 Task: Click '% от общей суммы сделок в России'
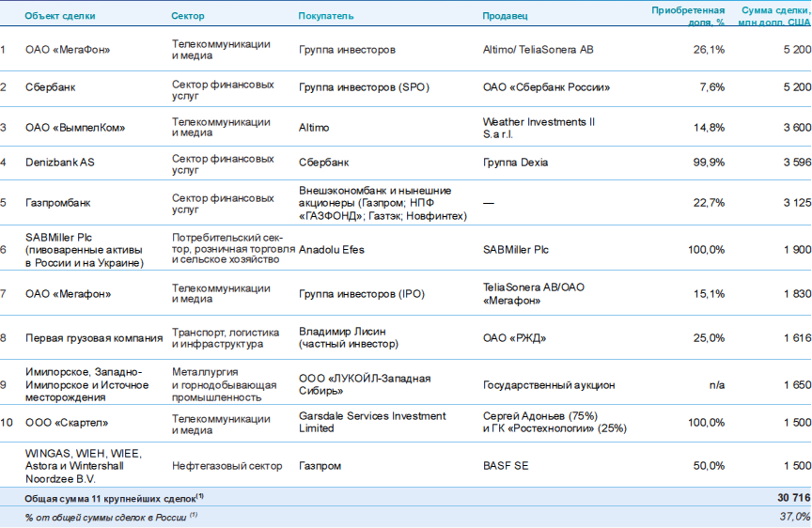tap(111, 517)
